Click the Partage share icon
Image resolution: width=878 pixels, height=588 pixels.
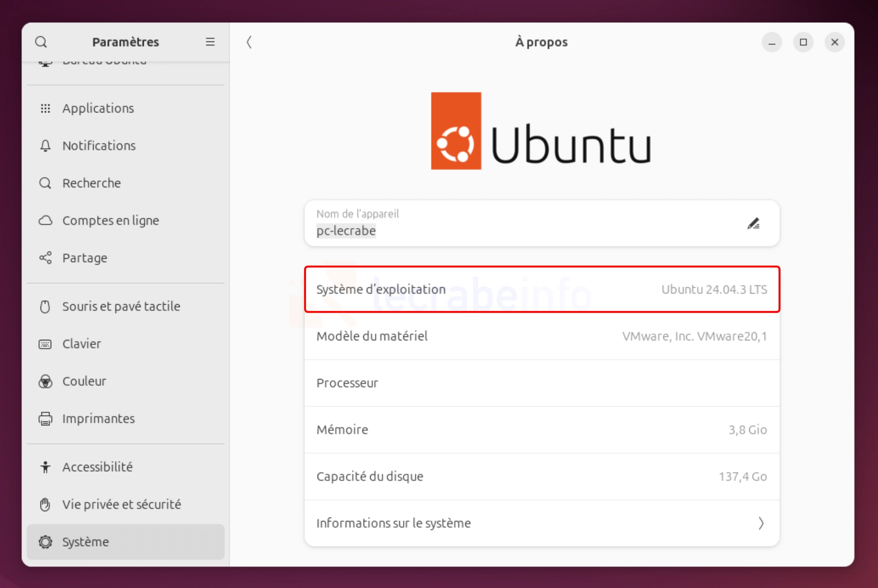(x=45, y=258)
